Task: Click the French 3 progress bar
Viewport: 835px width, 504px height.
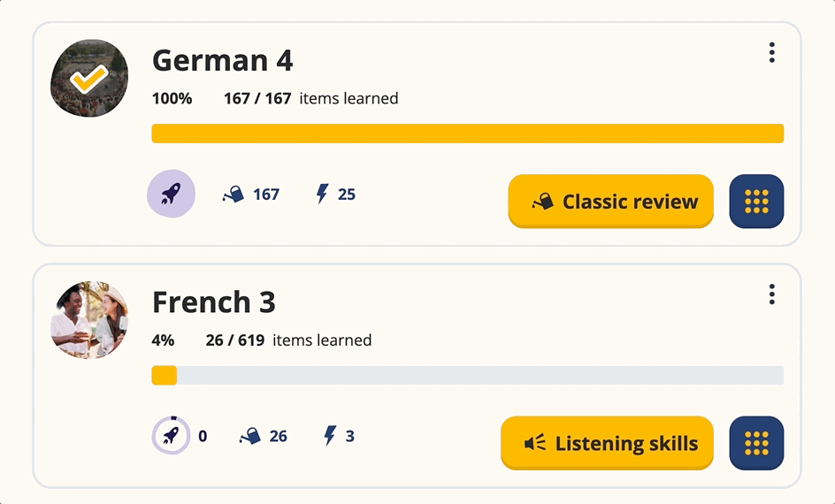Action: [467, 375]
